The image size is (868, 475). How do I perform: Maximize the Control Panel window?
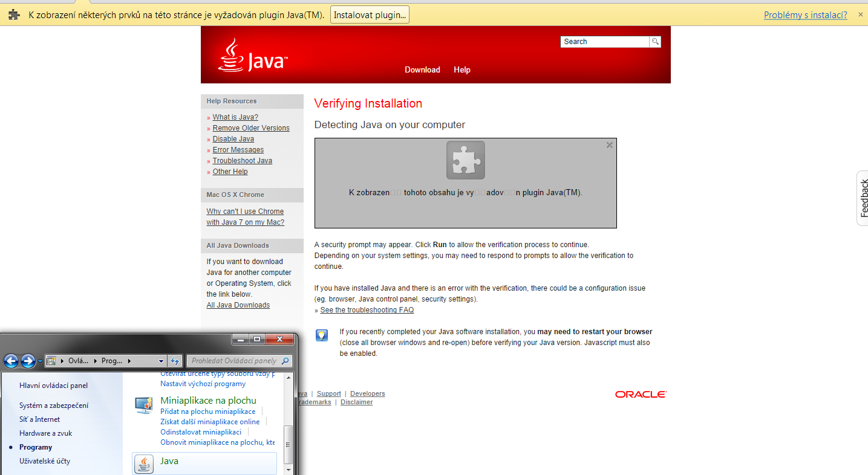[257, 340]
